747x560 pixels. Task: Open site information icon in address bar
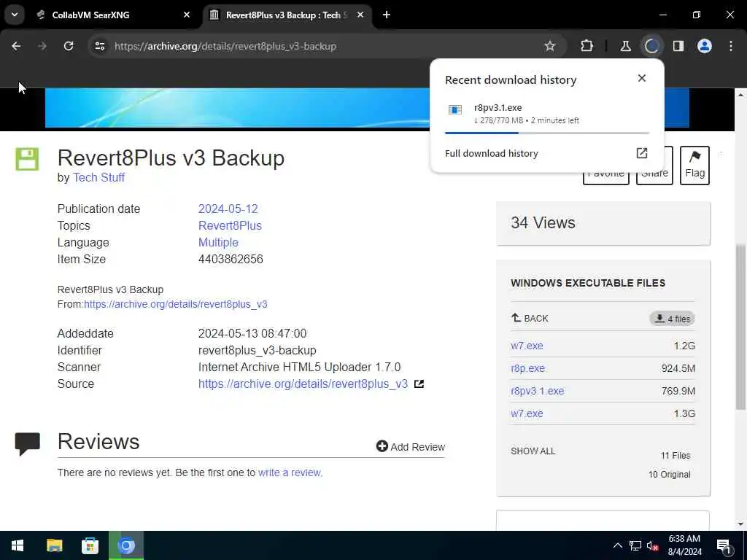(x=99, y=46)
